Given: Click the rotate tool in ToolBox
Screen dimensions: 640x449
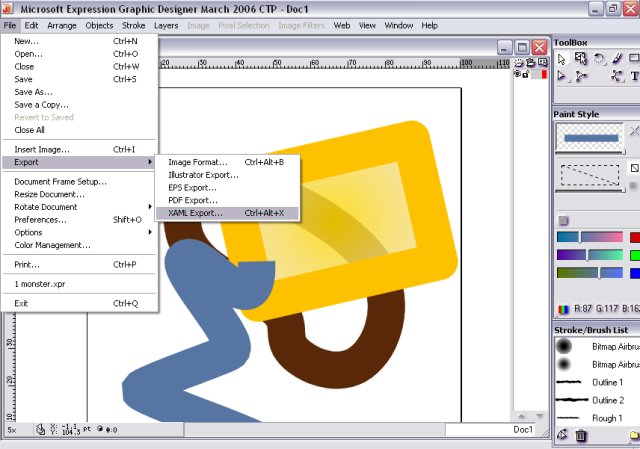Looking at the screenshot, I should click(x=598, y=59).
